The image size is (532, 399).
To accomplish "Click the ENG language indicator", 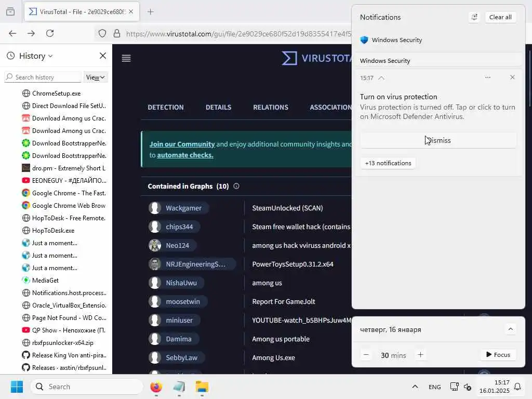I will pyautogui.click(x=435, y=387).
